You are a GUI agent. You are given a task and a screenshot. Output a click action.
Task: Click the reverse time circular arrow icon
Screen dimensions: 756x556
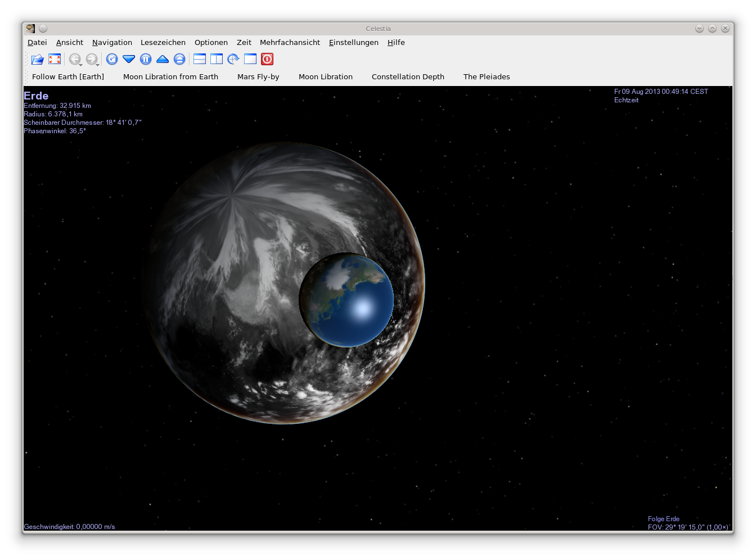point(112,59)
